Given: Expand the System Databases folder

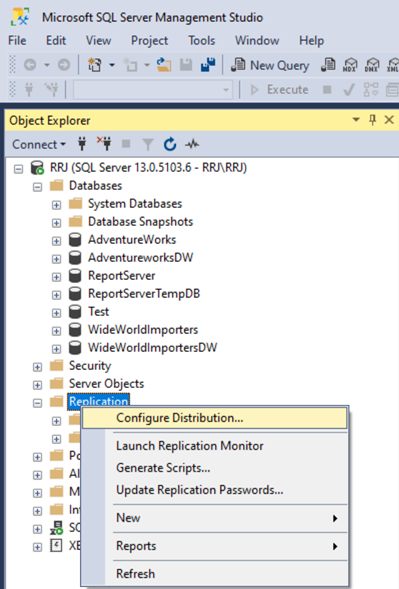Looking at the screenshot, I should point(56,205).
